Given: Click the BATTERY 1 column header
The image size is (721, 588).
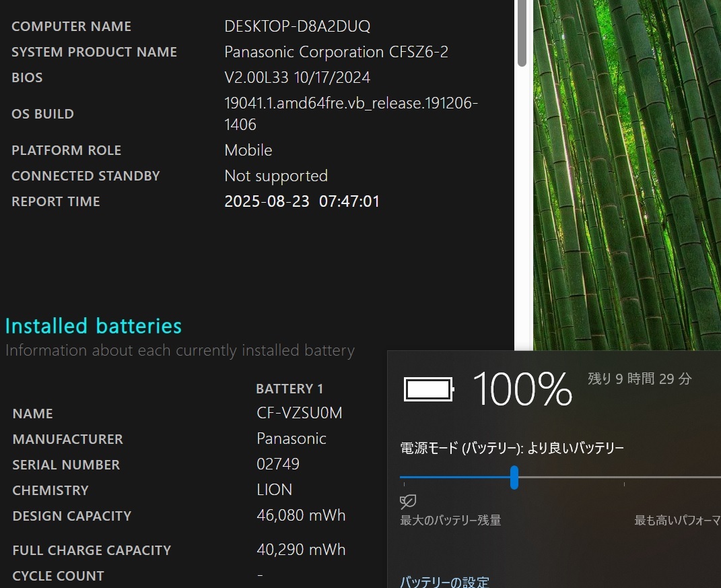Looking at the screenshot, I should 289,389.
